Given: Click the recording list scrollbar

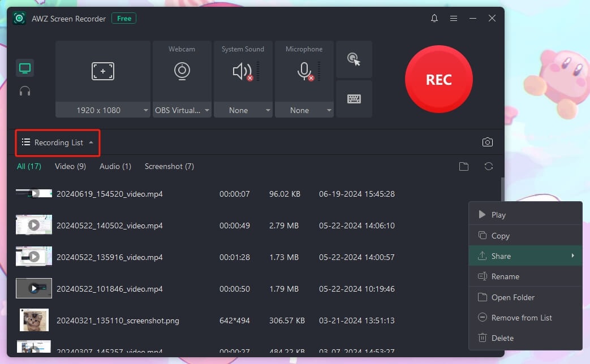Looking at the screenshot, I should tap(502, 189).
